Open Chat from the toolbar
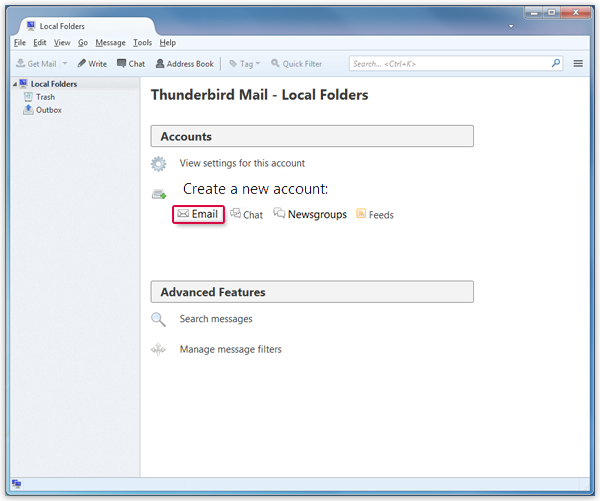Viewport: 600px width, 501px height. [x=131, y=64]
